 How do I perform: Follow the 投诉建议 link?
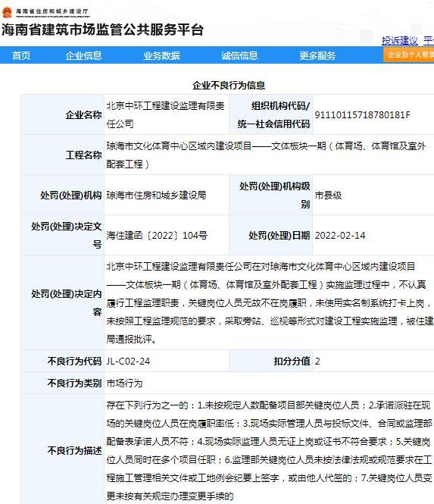[400, 41]
